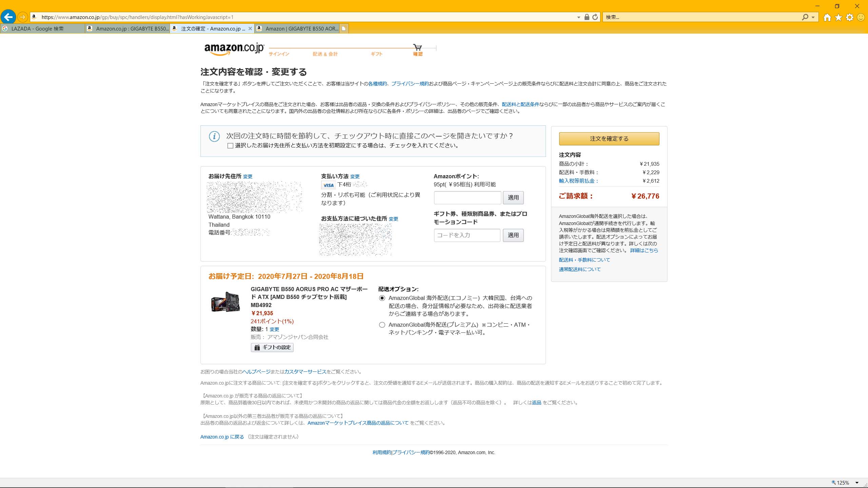Open プライバシー規約 link in top paragraph
Screen dimensions: 868x488
pos(410,84)
